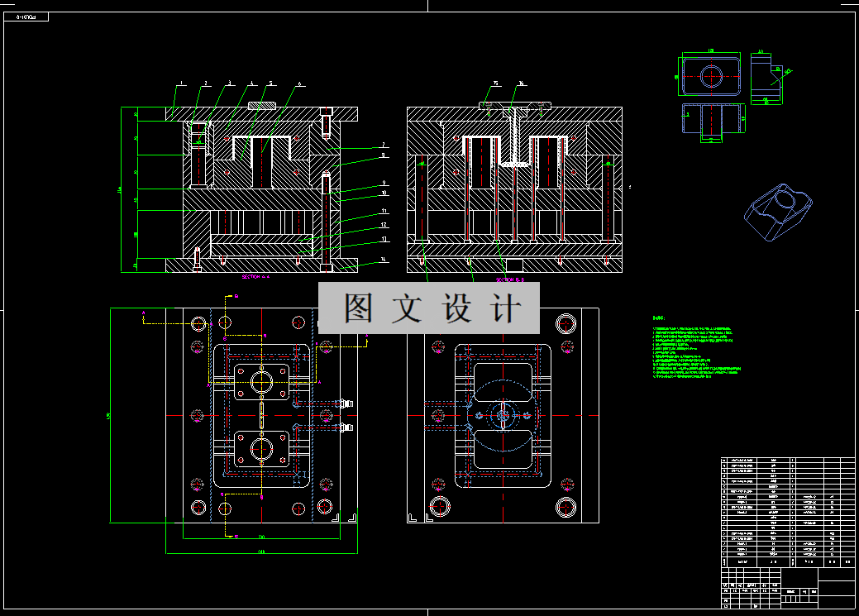Select part balloon number 13
Screen dimensions: 859x616
(x=384, y=239)
